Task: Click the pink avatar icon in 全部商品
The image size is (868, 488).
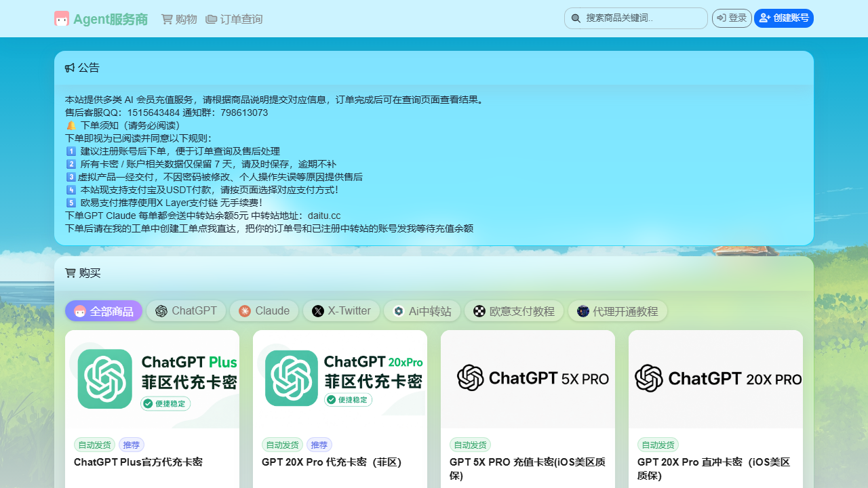Action: coord(80,311)
